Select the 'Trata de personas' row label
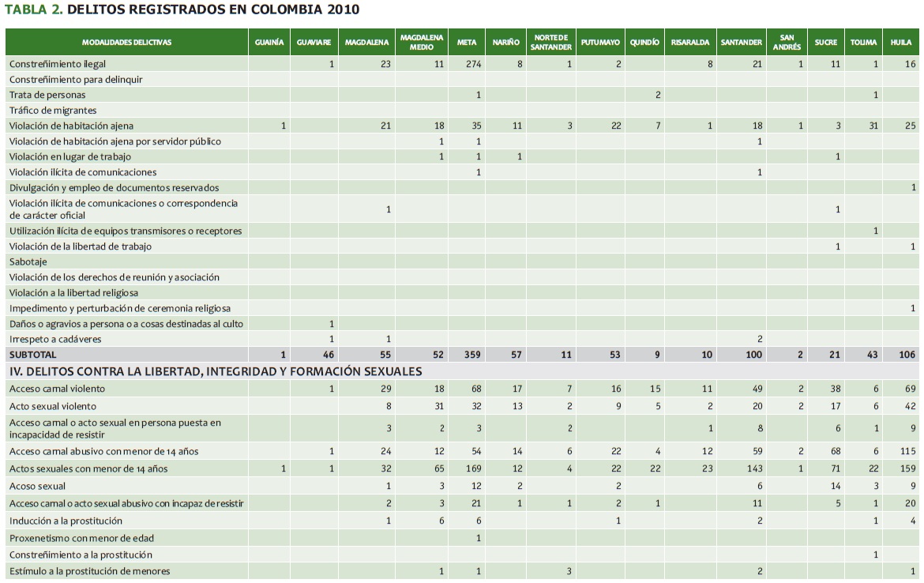Screen dimensions: 924x583 pos(47,95)
